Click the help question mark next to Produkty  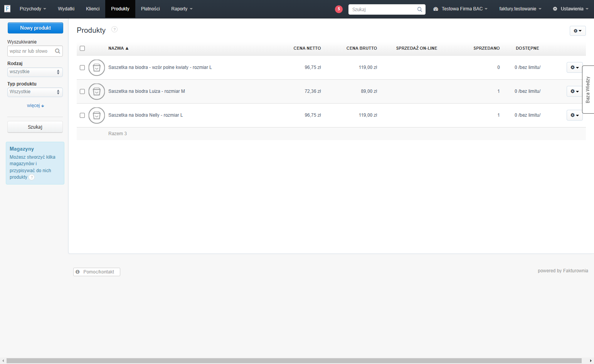[114, 29]
